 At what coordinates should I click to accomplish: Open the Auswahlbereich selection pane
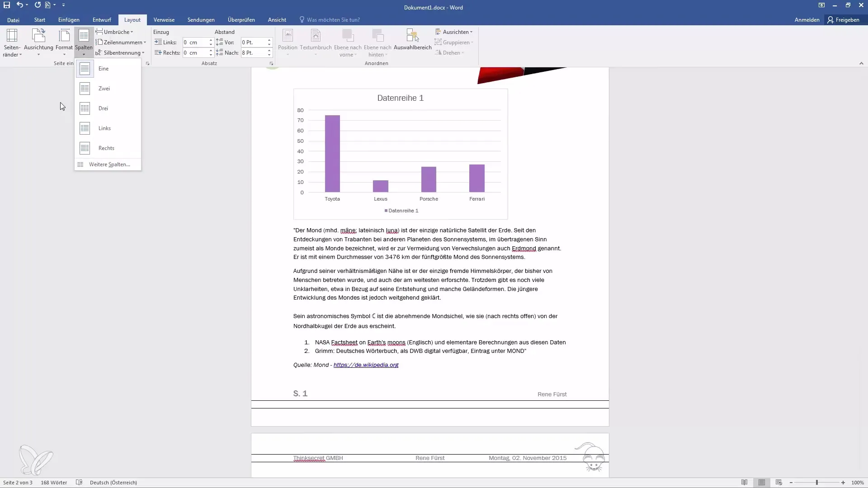412,40
